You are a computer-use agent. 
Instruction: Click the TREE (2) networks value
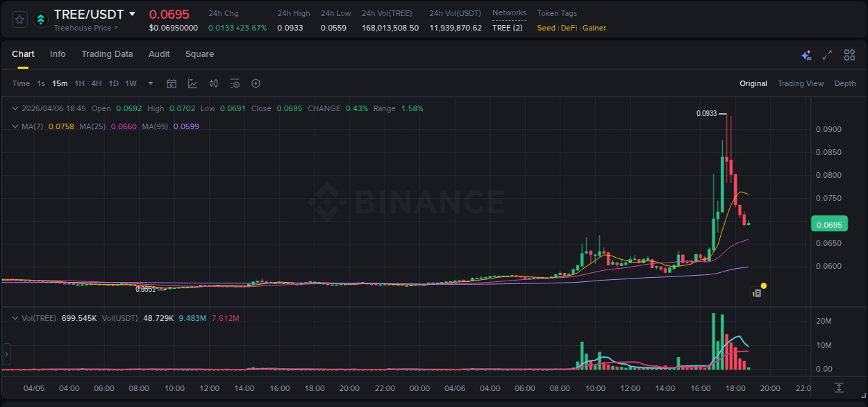(508, 28)
